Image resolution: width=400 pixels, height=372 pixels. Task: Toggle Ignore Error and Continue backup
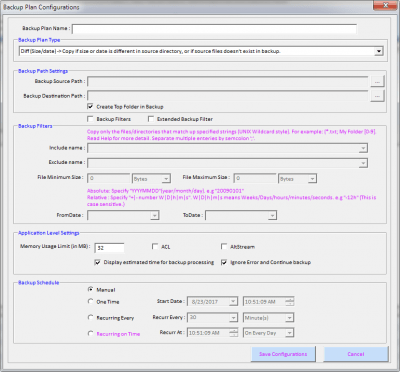coord(224,262)
